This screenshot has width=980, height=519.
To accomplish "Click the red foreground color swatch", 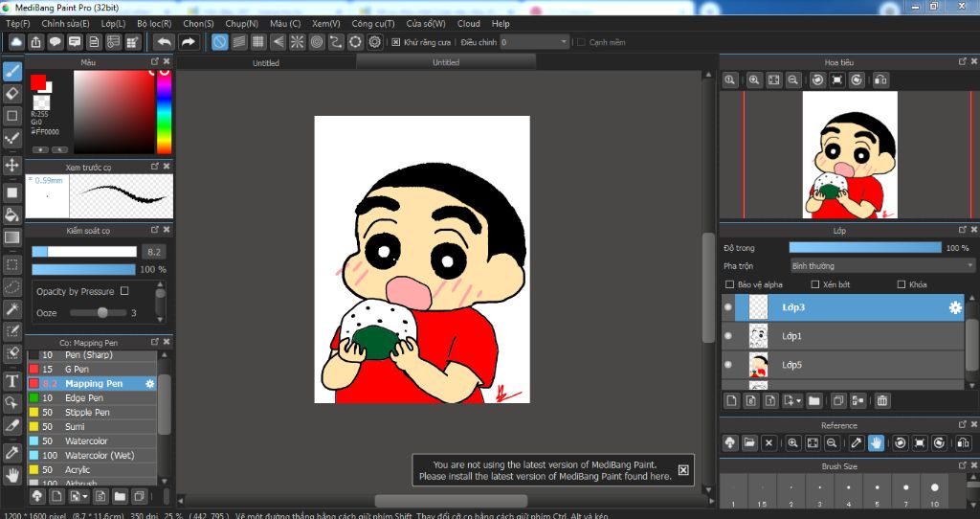I will click(38, 82).
